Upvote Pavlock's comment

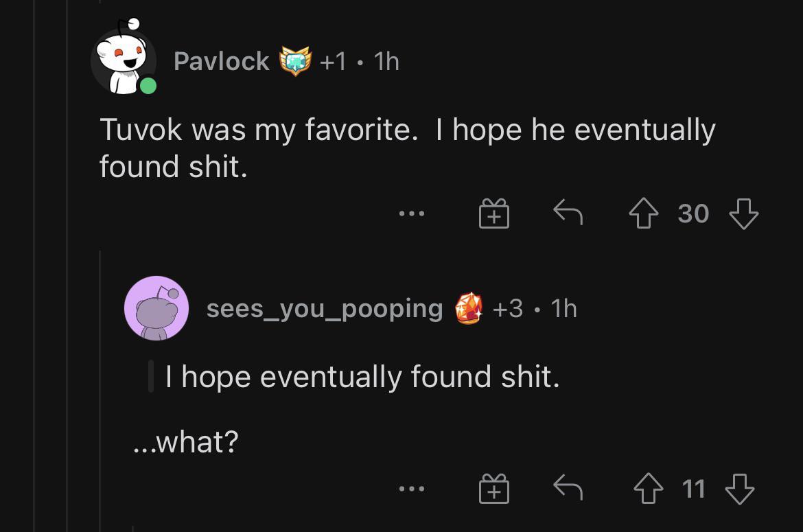pyautogui.click(x=644, y=213)
